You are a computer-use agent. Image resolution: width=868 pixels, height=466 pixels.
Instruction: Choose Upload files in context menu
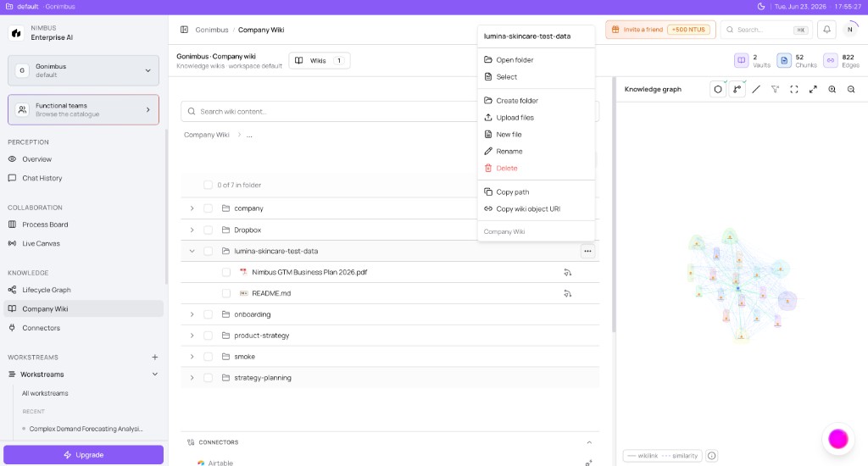click(536, 117)
